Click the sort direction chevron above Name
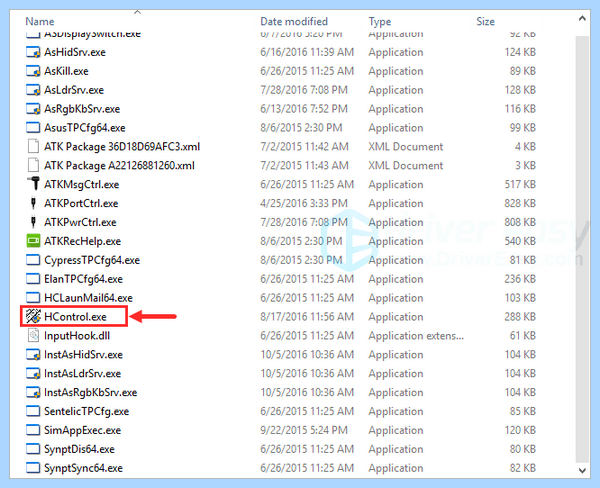This screenshot has width=600, height=488. [137, 12]
